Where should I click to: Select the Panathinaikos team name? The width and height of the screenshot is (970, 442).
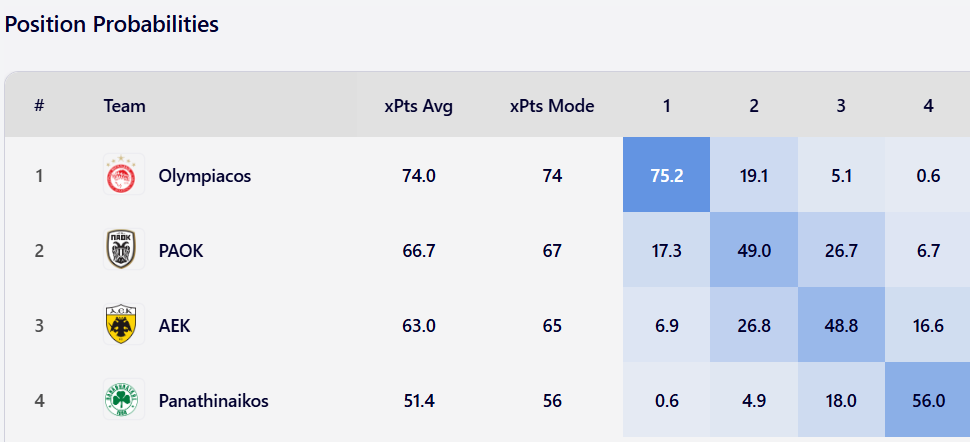click(213, 401)
